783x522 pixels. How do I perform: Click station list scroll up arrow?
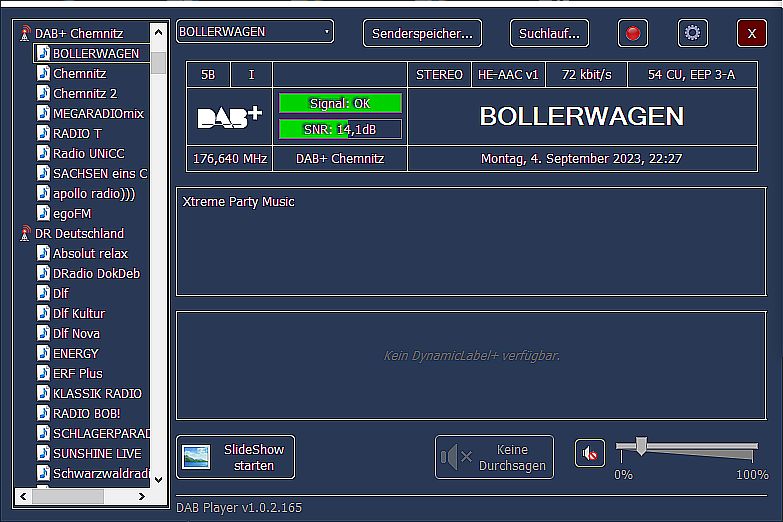(158, 32)
